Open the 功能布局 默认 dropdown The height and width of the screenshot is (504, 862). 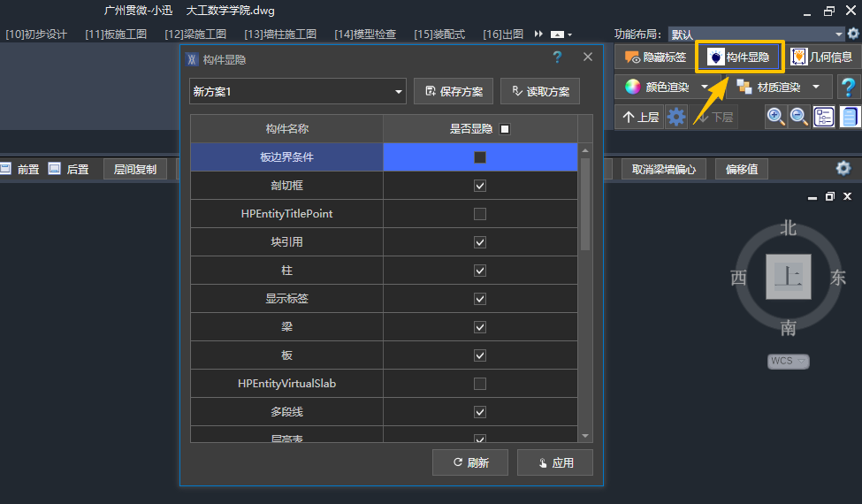point(757,34)
